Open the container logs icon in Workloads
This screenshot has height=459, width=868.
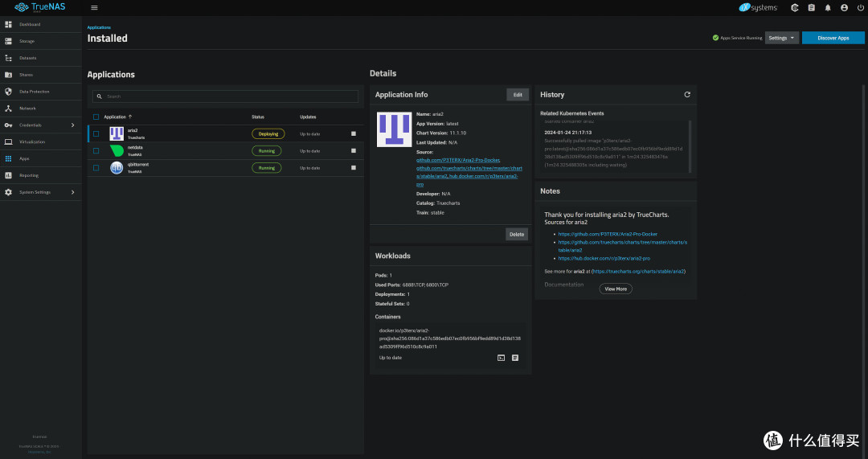[x=515, y=359]
